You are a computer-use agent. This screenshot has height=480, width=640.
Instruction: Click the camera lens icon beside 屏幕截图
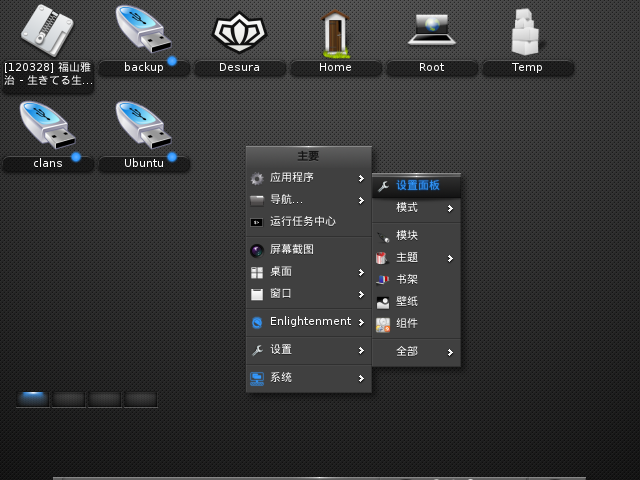click(x=257, y=250)
